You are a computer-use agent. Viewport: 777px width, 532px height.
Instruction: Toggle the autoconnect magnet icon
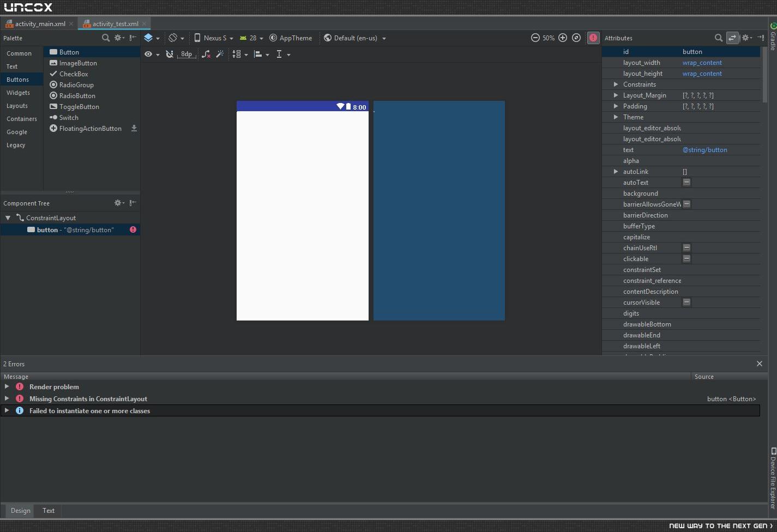click(170, 54)
